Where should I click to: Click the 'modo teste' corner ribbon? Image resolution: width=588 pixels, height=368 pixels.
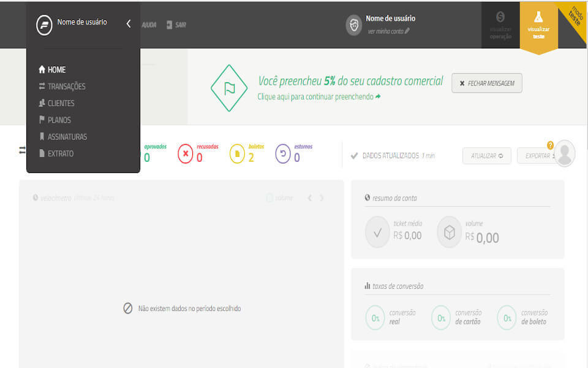pos(576,18)
